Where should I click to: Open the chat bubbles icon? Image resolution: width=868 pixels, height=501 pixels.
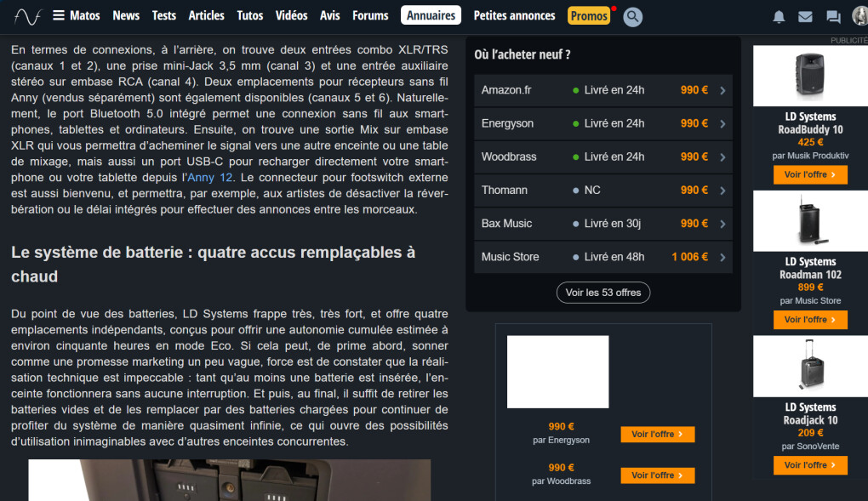click(x=833, y=17)
